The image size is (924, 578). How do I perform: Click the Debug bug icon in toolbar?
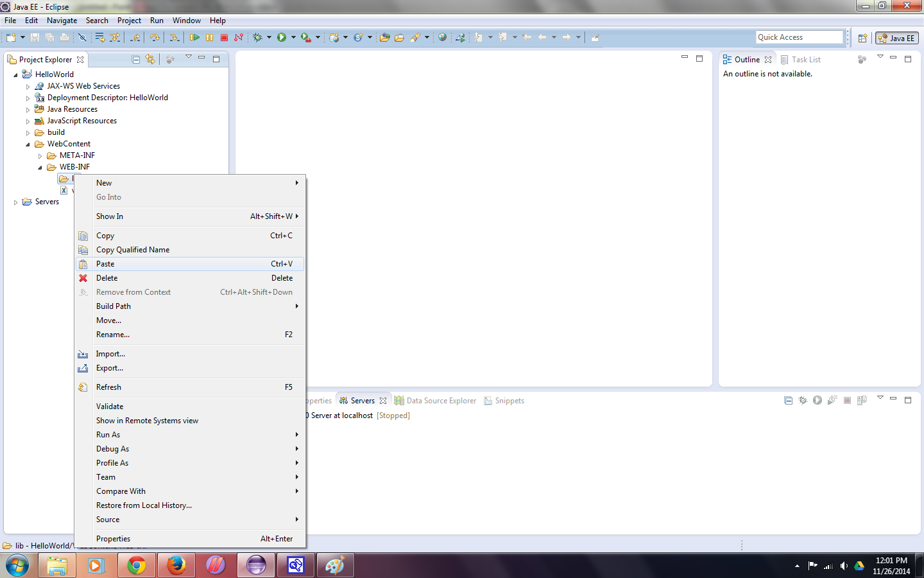pos(257,37)
